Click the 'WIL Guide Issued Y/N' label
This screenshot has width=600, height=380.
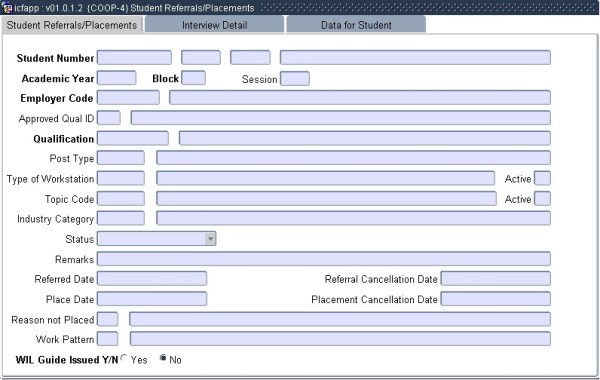(67, 360)
